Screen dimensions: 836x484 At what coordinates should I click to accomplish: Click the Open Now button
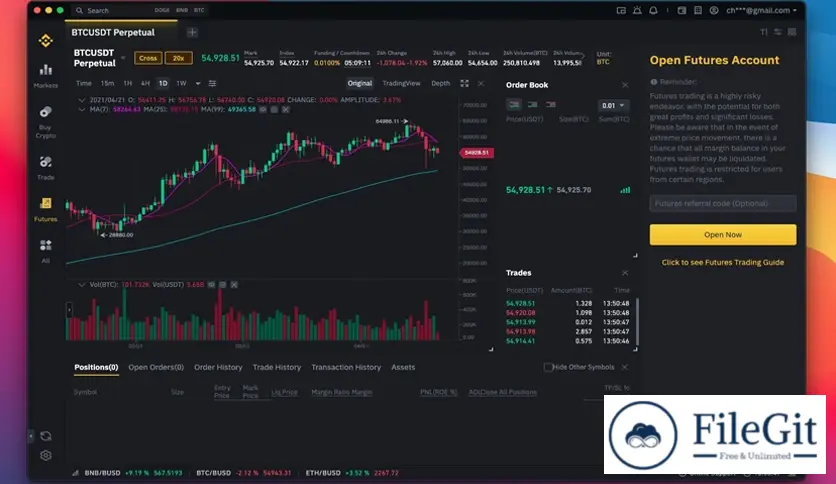point(723,235)
